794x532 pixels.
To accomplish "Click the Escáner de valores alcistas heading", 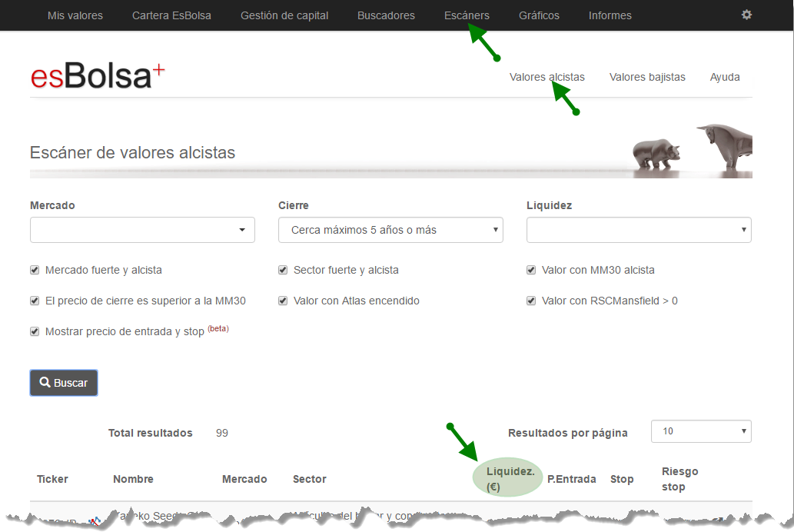I will [x=133, y=152].
